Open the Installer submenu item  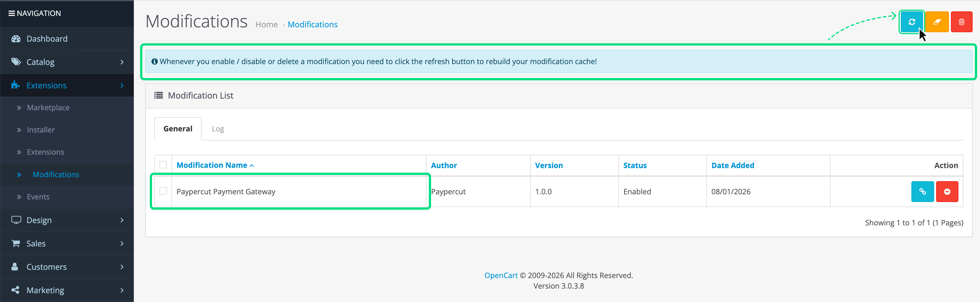41,130
